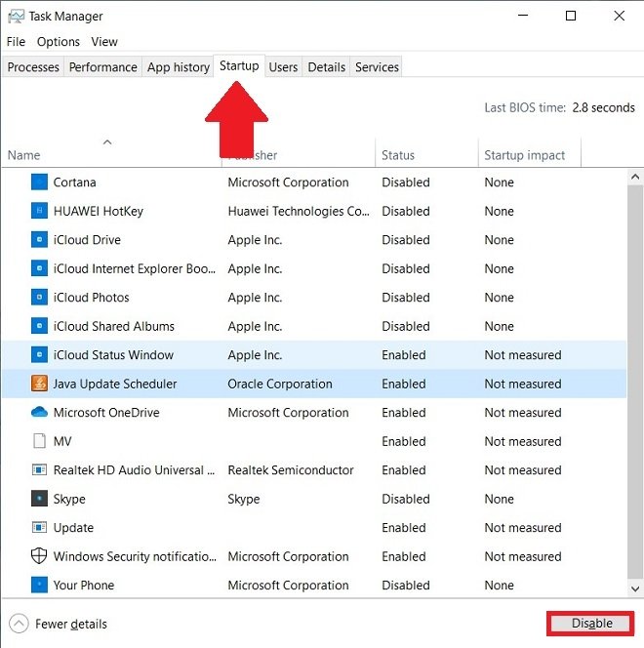Click Disabled status of iCloud Internet Explorer row

point(406,268)
